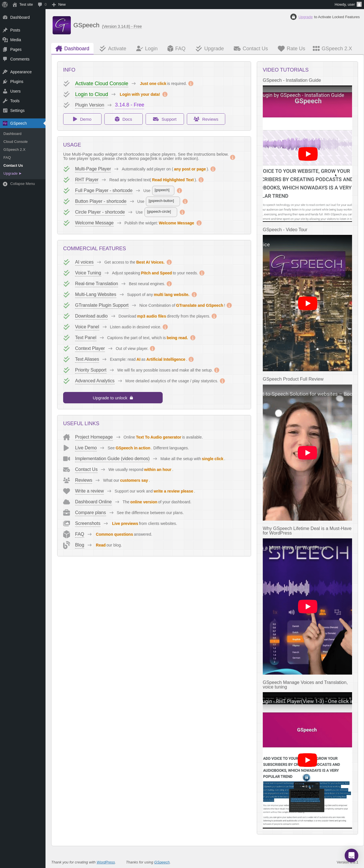The width and height of the screenshot is (364, 868).
Task: Play the Lifetime Deal Must-Have video
Action: (x=308, y=606)
